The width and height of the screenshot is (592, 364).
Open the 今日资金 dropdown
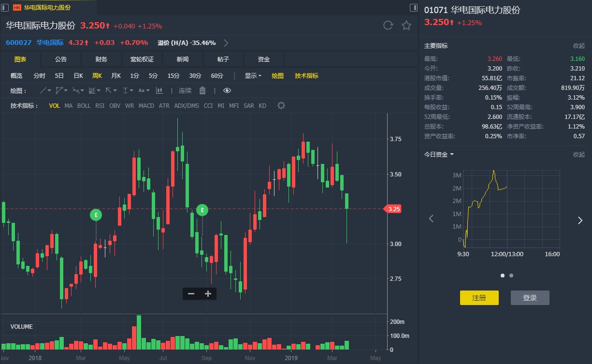tap(439, 154)
